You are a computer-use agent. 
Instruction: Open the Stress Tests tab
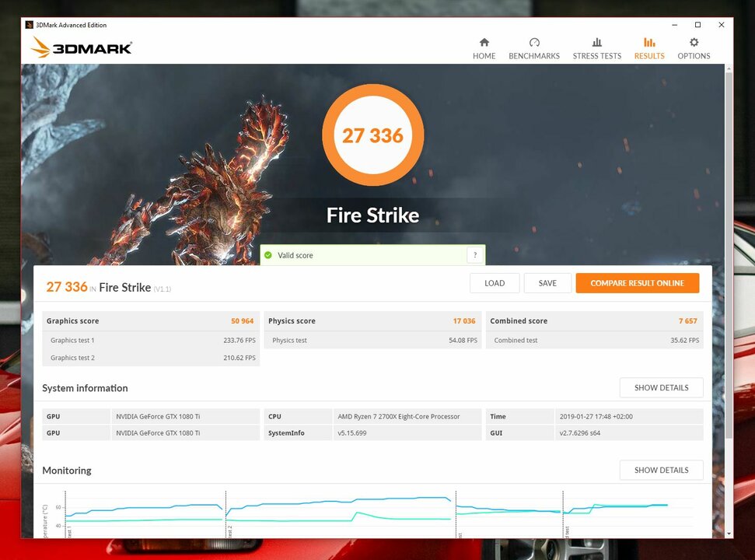tap(597, 49)
